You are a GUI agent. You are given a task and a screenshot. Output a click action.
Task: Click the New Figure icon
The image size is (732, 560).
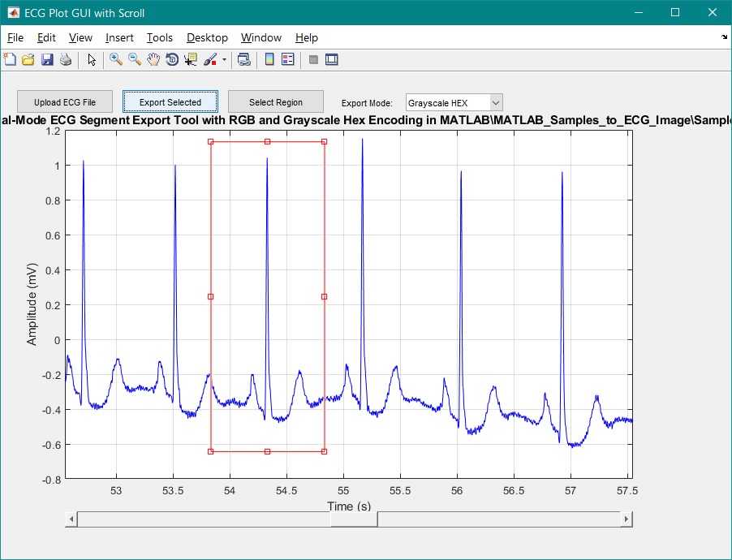[x=10, y=59]
